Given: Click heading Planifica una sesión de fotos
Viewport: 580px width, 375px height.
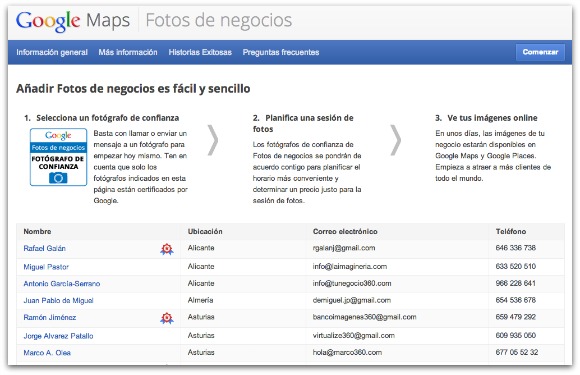Looking at the screenshot, I should pyautogui.click(x=303, y=124).
